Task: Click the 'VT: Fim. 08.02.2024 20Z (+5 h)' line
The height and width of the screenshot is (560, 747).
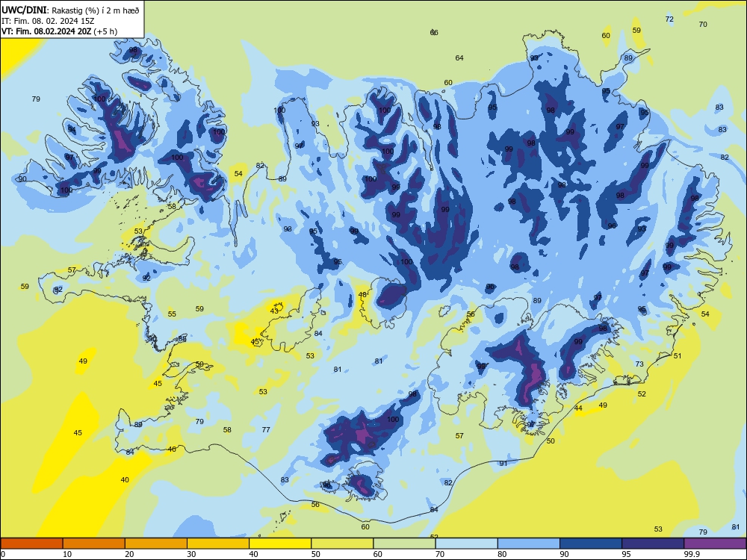Action: 59,31
